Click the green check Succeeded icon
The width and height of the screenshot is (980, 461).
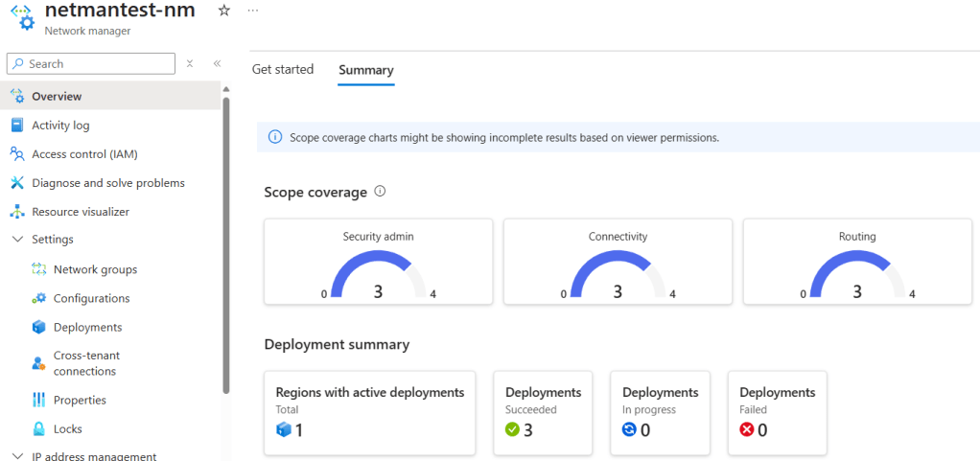point(512,429)
